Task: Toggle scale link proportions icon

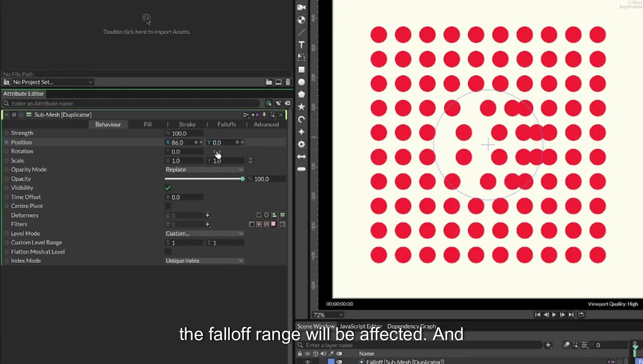Action: coord(250,161)
